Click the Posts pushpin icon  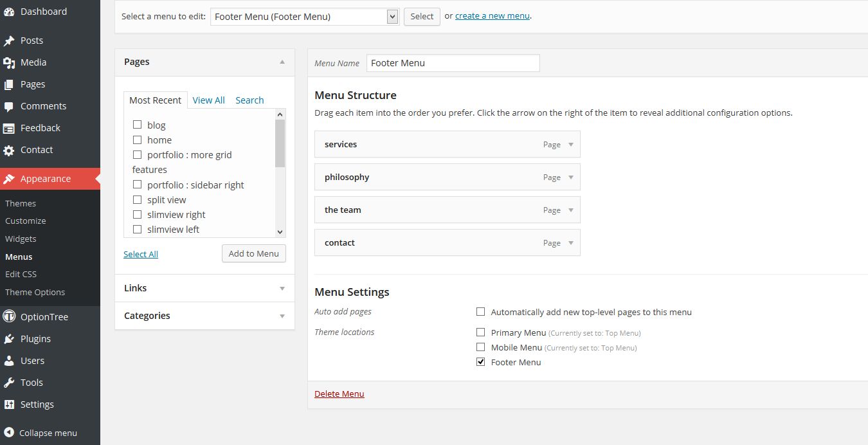click(9, 41)
